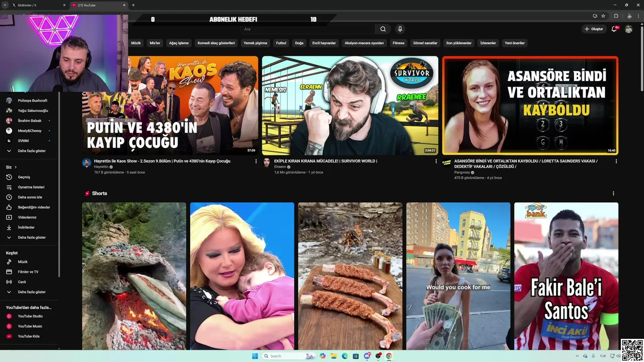This screenshot has height=362, width=644.
Task: Open the Shorts shelf options menu
Action: pyautogui.click(x=613, y=194)
